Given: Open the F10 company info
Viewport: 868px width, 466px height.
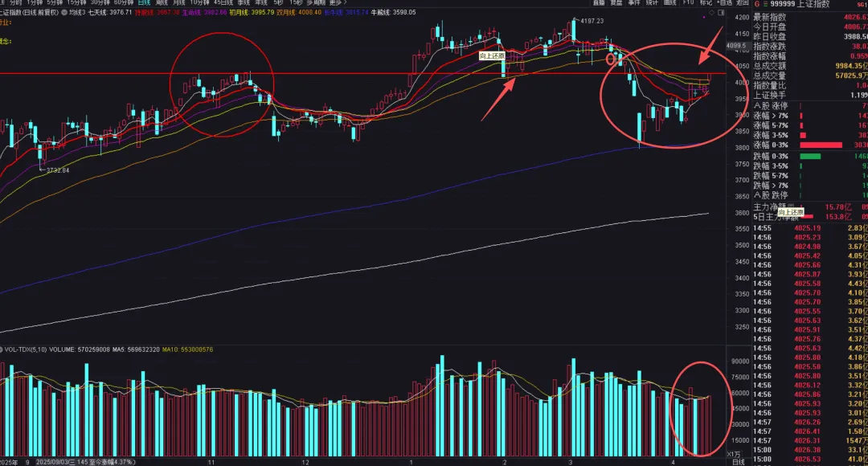Looking at the screenshot, I should [688, 2].
